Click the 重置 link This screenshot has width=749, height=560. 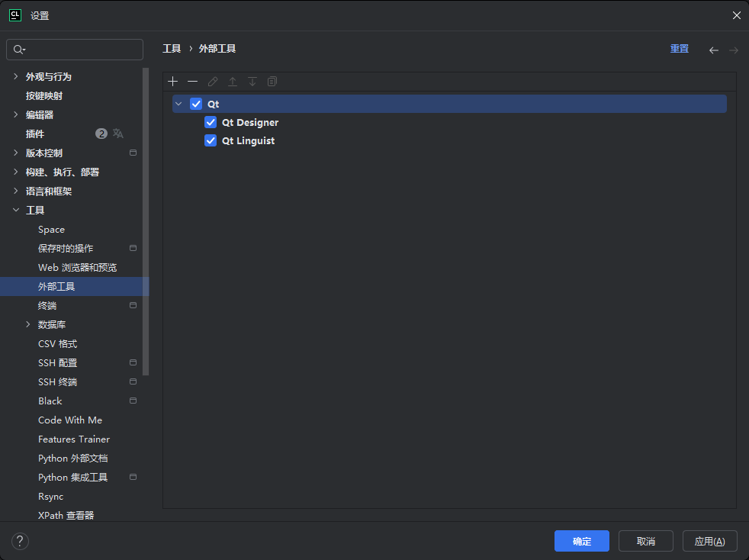click(x=679, y=49)
